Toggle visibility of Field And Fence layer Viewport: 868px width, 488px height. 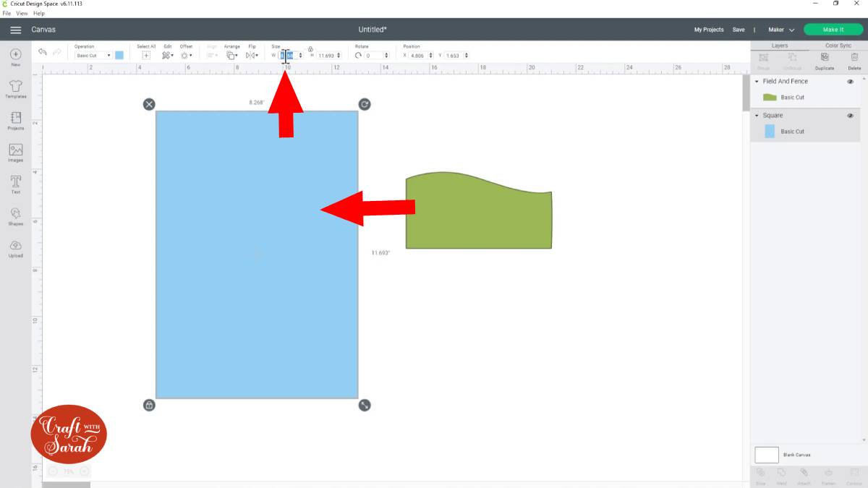click(851, 82)
